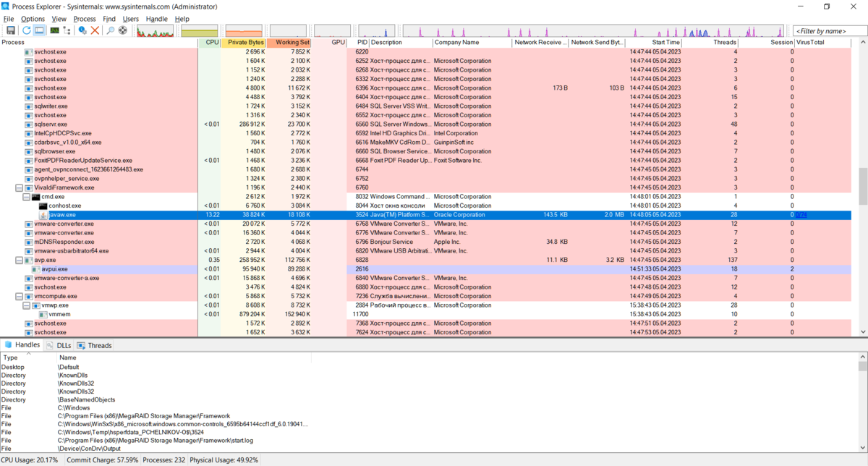
Task: Open process Properties via toolbar icon
Action: click(82, 30)
